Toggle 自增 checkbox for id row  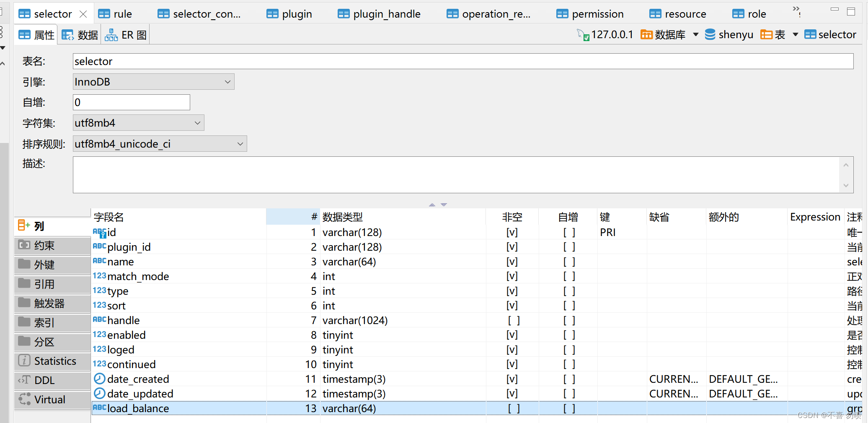click(x=569, y=232)
